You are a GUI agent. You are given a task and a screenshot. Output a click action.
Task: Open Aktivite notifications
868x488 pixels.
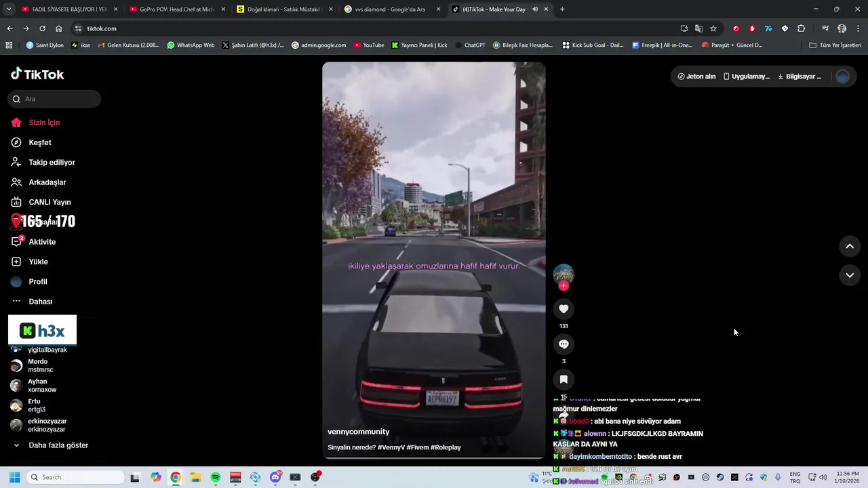click(x=33, y=242)
